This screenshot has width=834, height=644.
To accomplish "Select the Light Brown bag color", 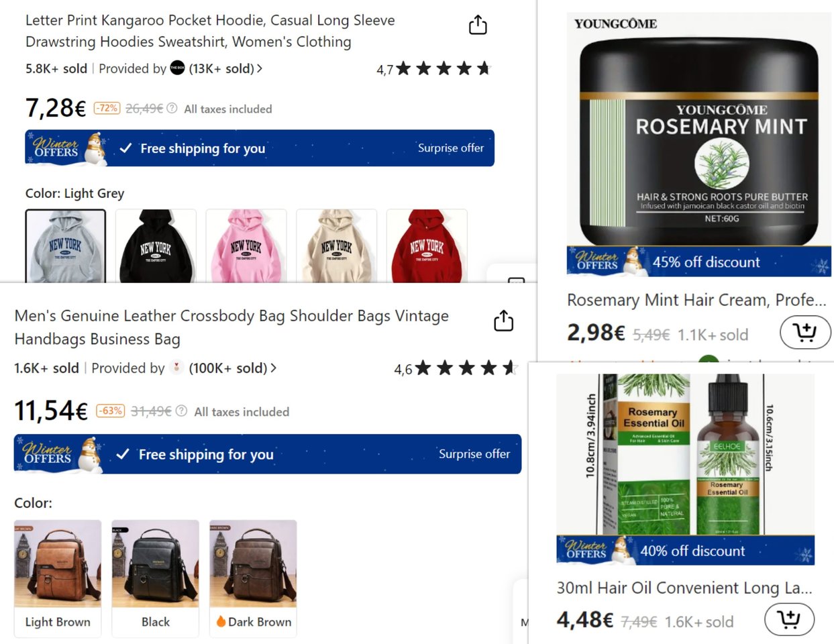I will click(58, 578).
